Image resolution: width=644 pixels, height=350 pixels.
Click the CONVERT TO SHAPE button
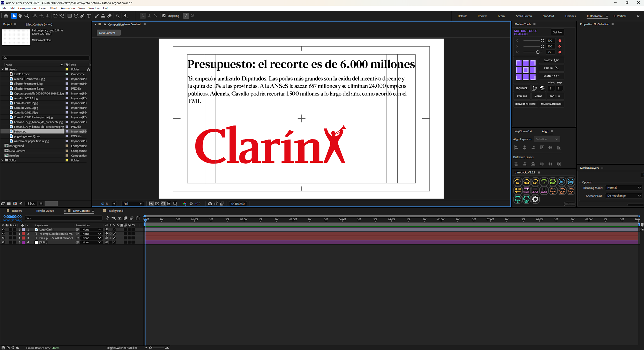pos(525,104)
